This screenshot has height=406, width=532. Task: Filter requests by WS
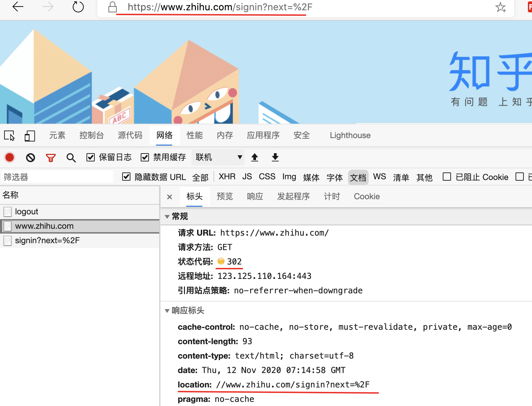pyautogui.click(x=380, y=177)
